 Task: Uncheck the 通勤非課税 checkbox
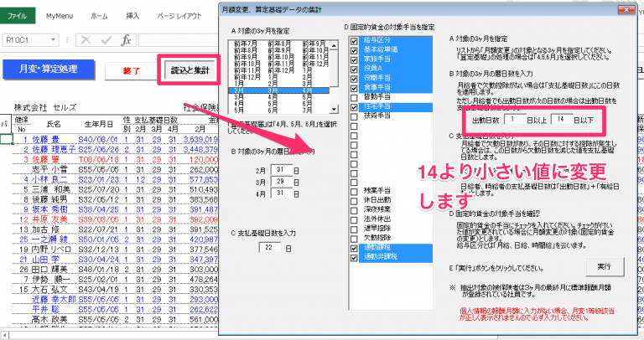tap(354, 258)
